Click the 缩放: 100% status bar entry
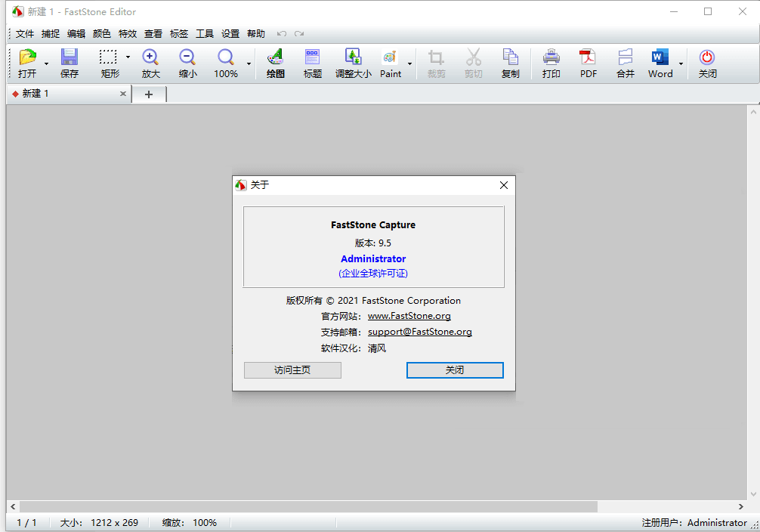This screenshot has height=532, width=760. [189, 523]
